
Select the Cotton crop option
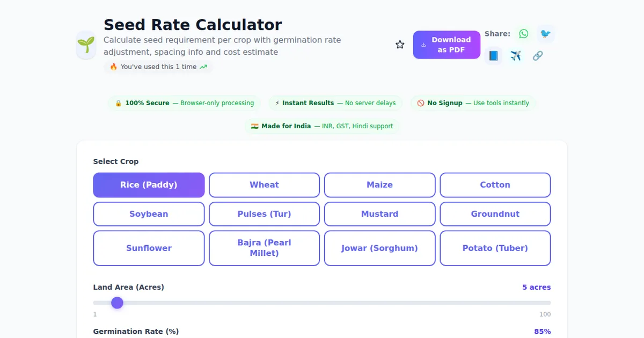[495, 185]
